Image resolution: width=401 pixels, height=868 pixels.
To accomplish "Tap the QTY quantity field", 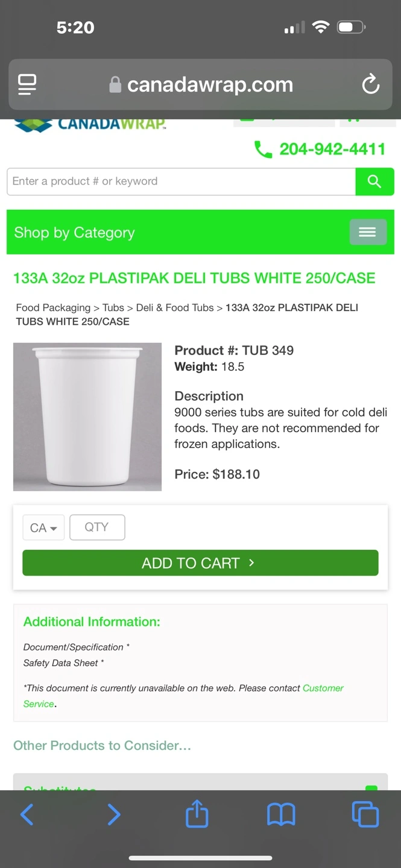I will (x=97, y=527).
